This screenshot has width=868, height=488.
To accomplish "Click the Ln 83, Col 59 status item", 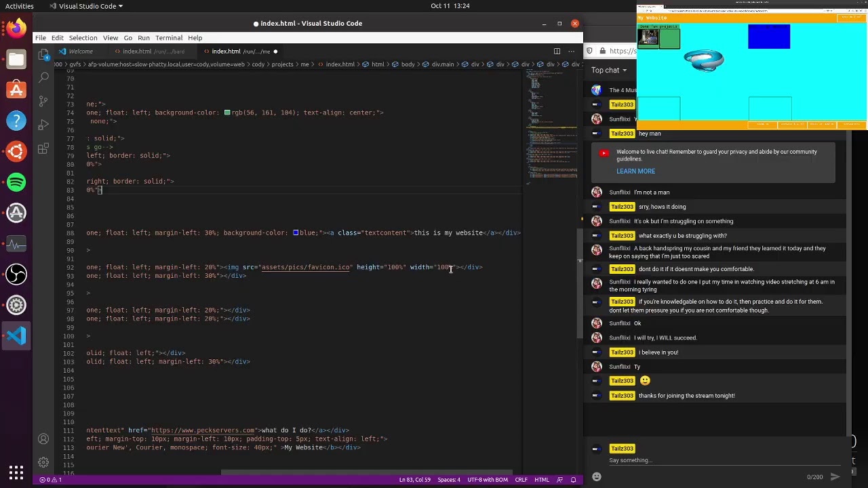I will (x=414, y=480).
